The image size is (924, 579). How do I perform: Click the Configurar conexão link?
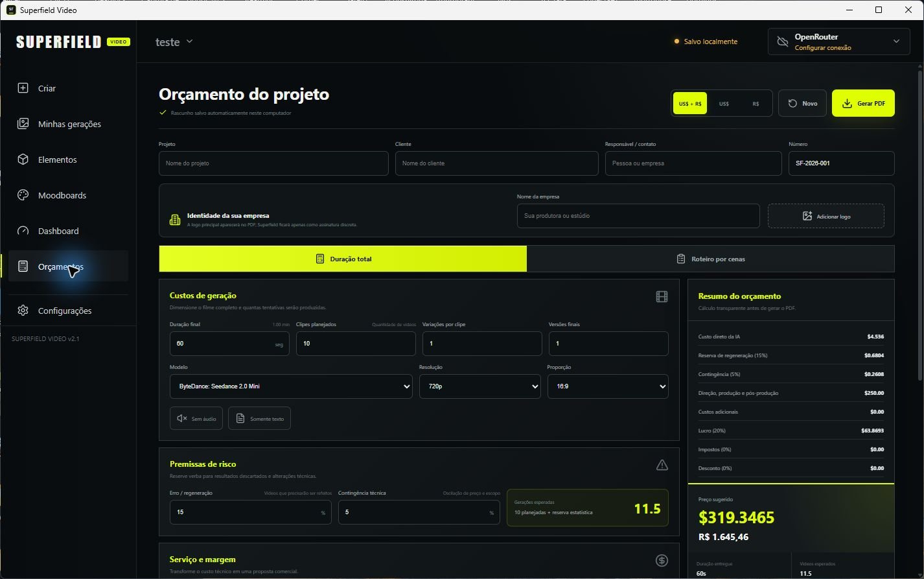click(823, 48)
